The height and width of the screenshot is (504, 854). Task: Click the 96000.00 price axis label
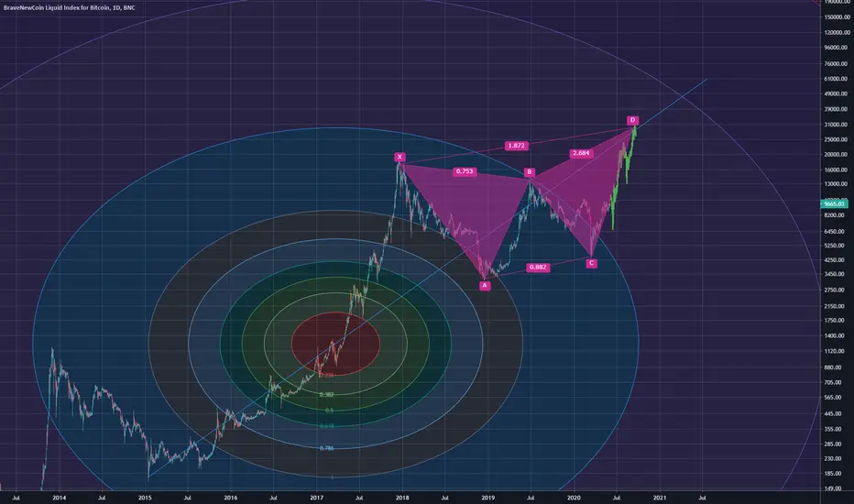click(838, 48)
